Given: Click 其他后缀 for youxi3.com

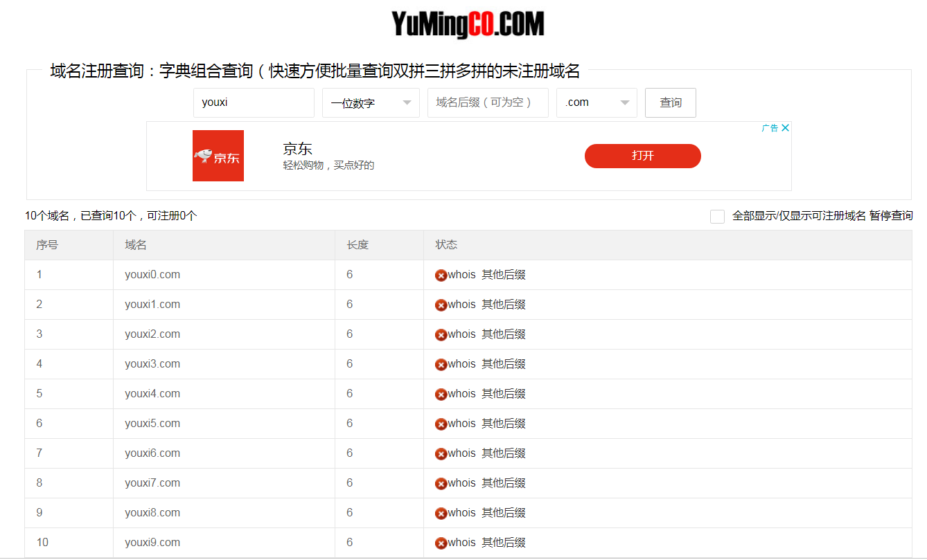Looking at the screenshot, I should (x=504, y=364).
